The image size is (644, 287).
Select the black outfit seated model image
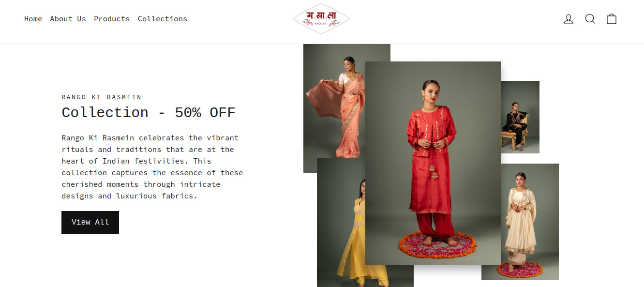(x=520, y=117)
